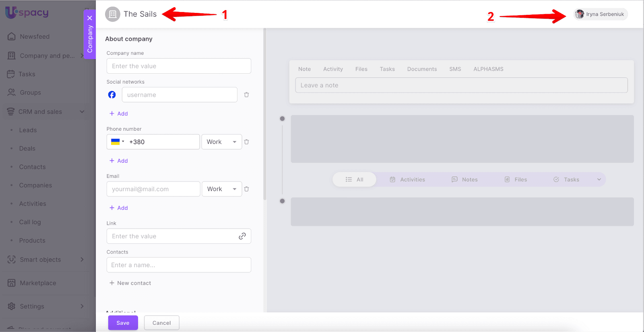
Task: Close the Company panel with X icon
Action: [x=90, y=18]
